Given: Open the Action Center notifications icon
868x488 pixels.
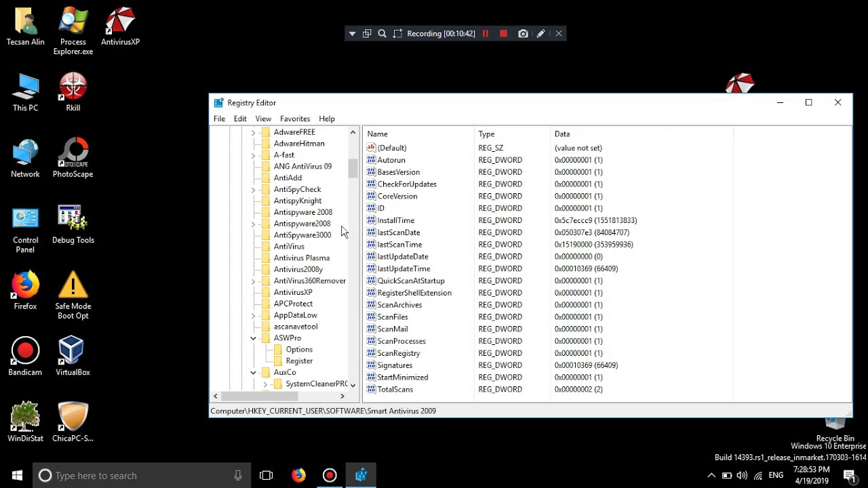Looking at the screenshot, I should 849,475.
